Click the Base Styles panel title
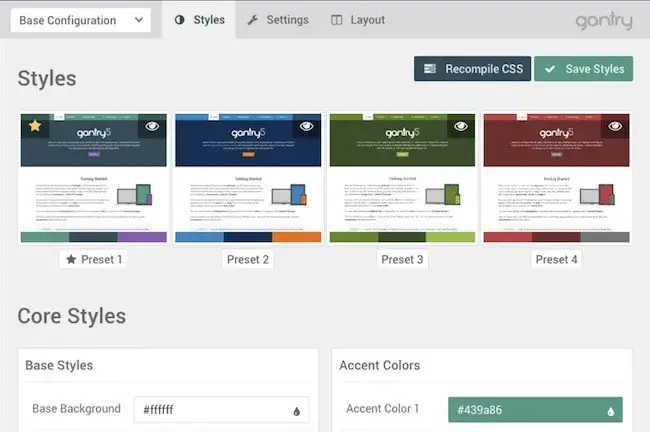 [x=59, y=365]
